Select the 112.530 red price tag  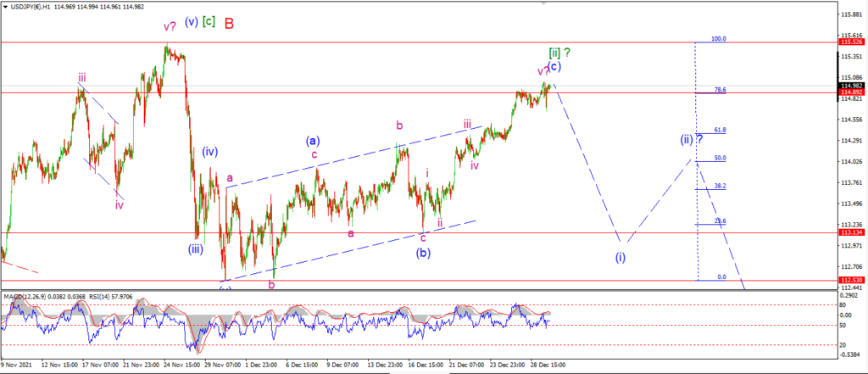pyautogui.click(x=851, y=281)
